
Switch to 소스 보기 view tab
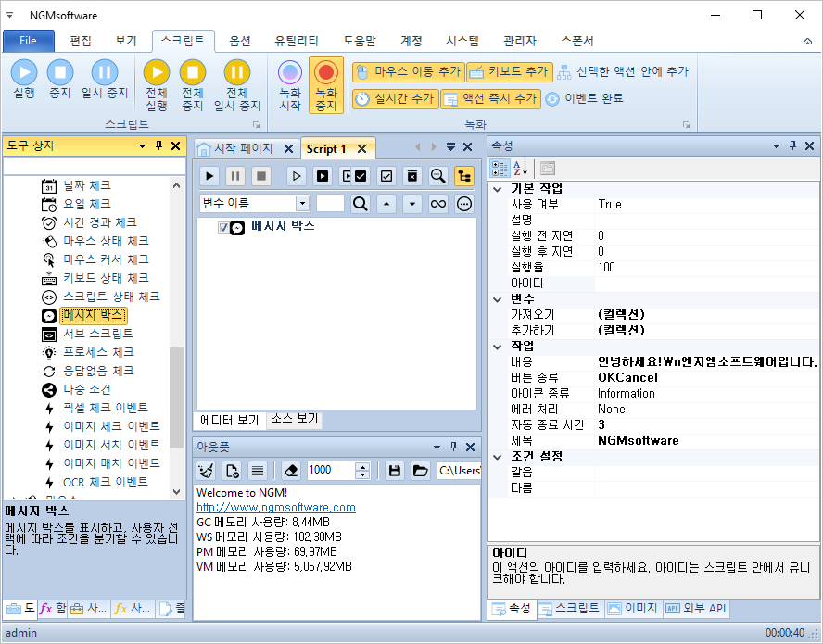(x=295, y=419)
